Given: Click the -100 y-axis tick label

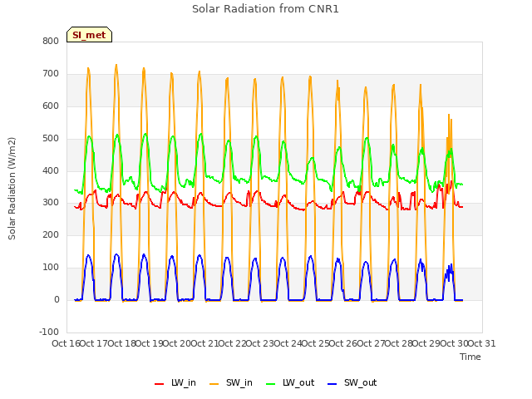Looking at the screenshot, I should click(x=49, y=332).
